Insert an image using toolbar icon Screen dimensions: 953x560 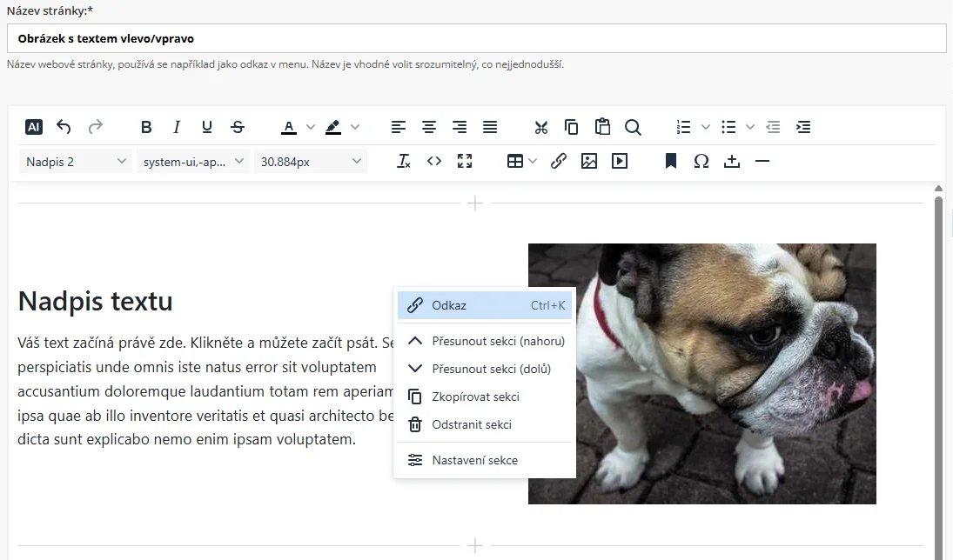point(589,161)
